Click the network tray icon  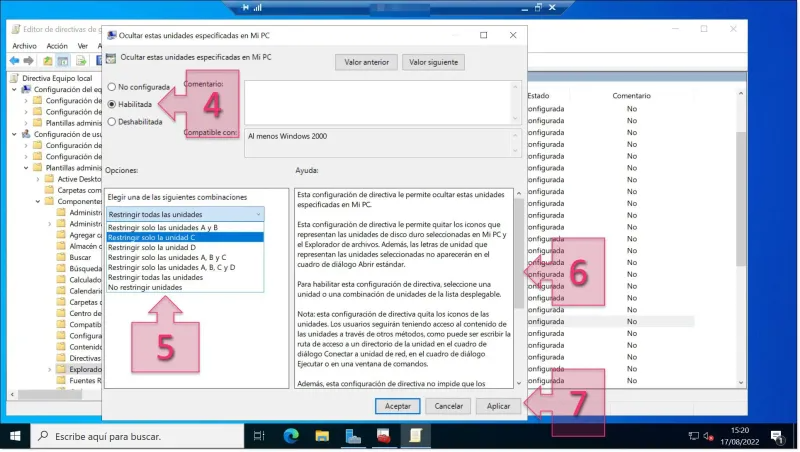click(693, 436)
